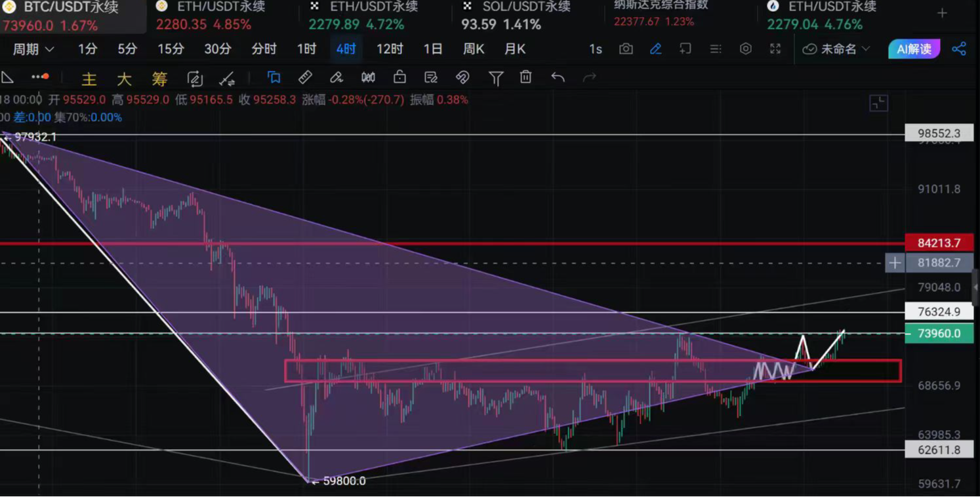The height and width of the screenshot is (499, 980).
Task: Undo the last drawing action
Action: [558, 77]
